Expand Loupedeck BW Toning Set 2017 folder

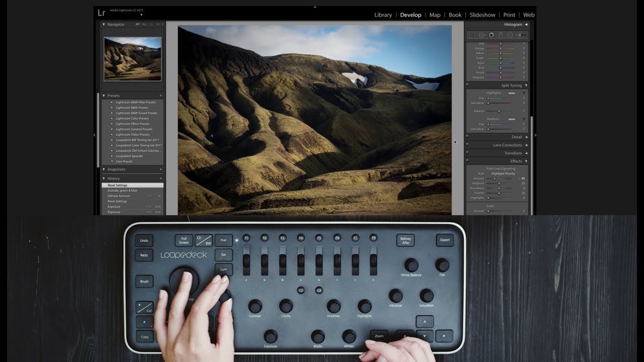(x=112, y=140)
